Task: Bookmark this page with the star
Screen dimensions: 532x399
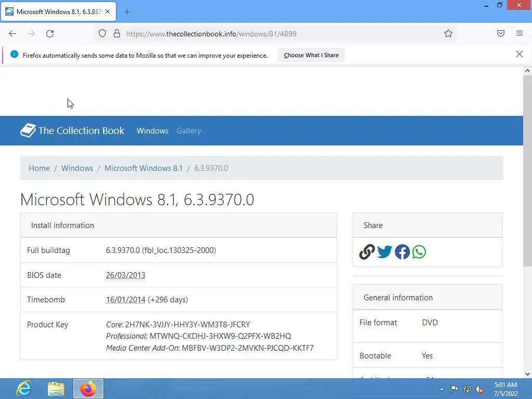Action: [448, 33]
